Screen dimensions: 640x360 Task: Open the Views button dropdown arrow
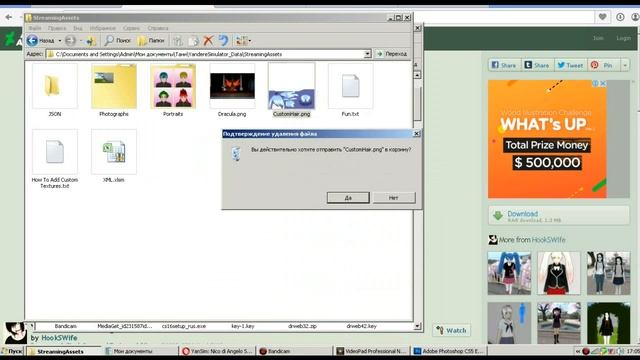(250, 41)
